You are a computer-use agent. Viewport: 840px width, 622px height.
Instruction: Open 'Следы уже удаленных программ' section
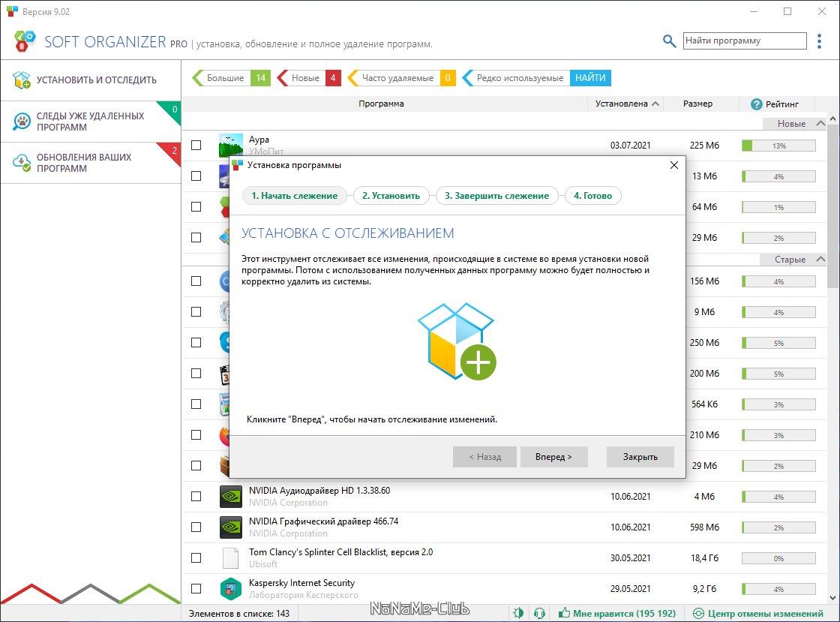point(91,122)
